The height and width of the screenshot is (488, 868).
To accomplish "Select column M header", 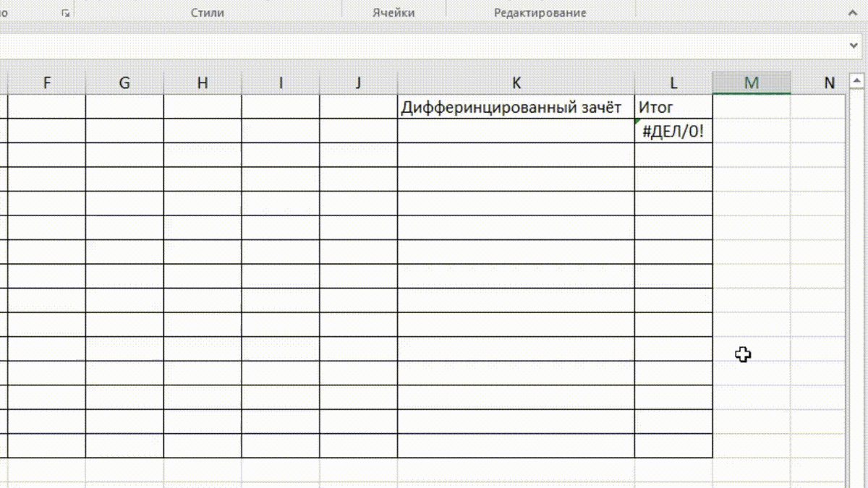I will point(752,83).
